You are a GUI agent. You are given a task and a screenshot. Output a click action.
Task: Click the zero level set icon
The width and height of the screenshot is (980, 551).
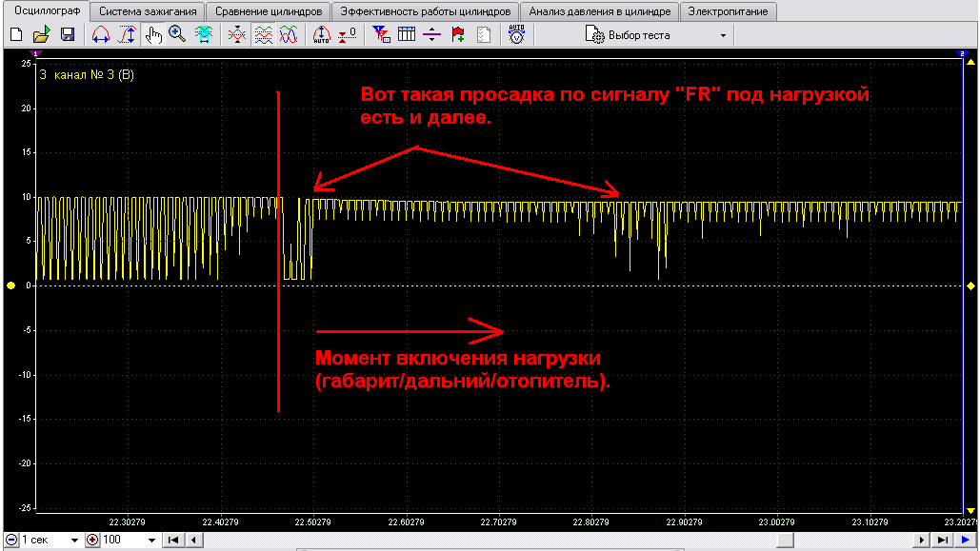[x=347, y=34]
